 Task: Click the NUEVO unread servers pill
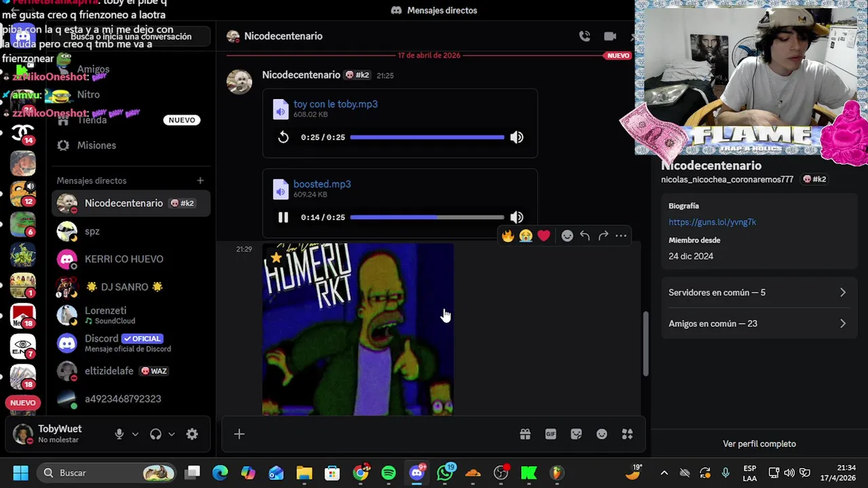coord(22,403)
